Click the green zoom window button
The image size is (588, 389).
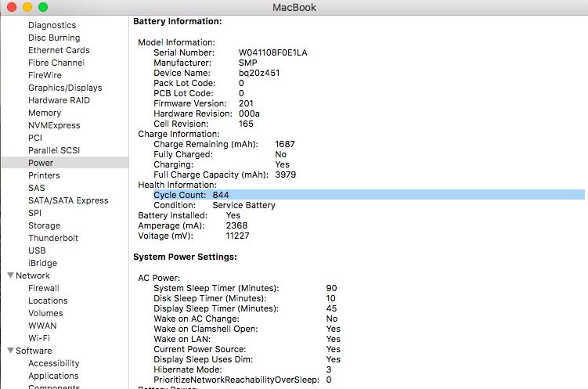(43, 7)
